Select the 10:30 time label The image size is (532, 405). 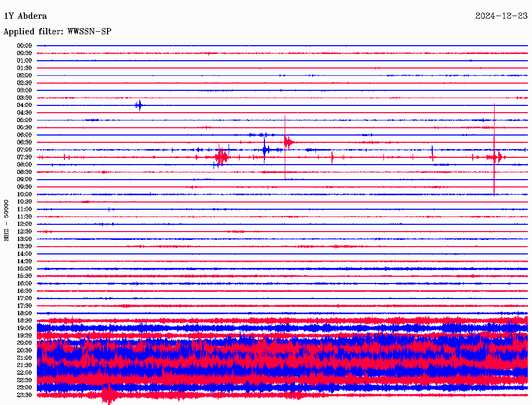[x=24, y=202]
